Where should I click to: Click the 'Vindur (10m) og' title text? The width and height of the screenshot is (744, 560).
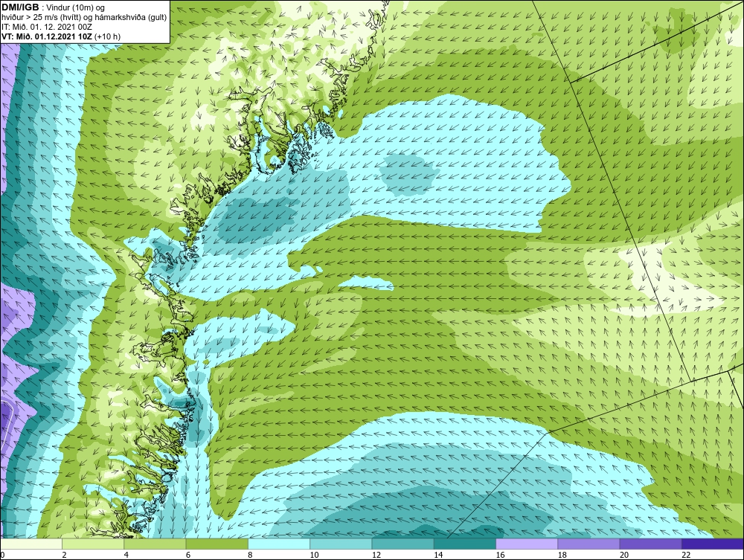click(x=76, y=7)
